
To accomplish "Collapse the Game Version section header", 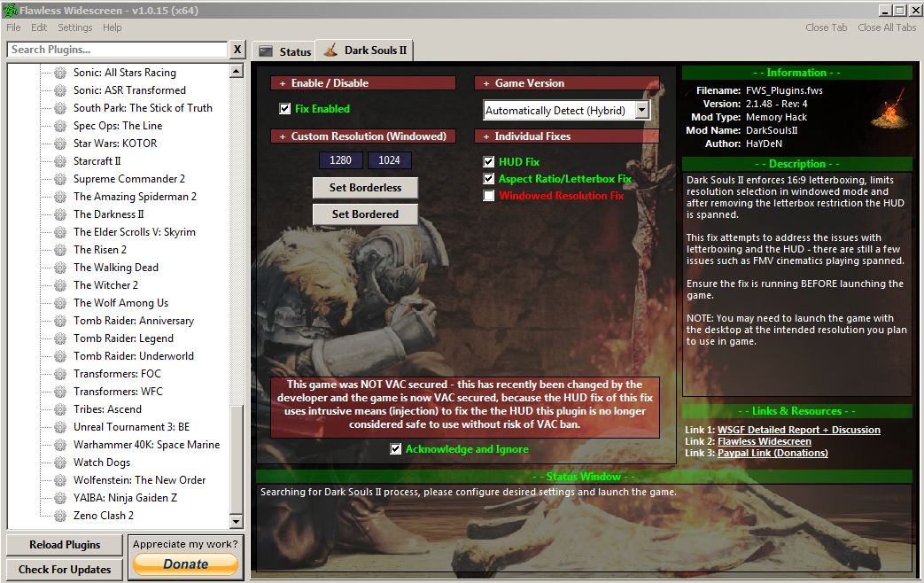I will coord(567,83).
